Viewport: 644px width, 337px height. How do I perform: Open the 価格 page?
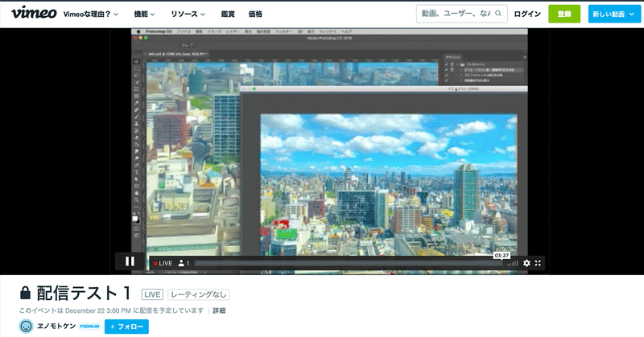[255, 14]
